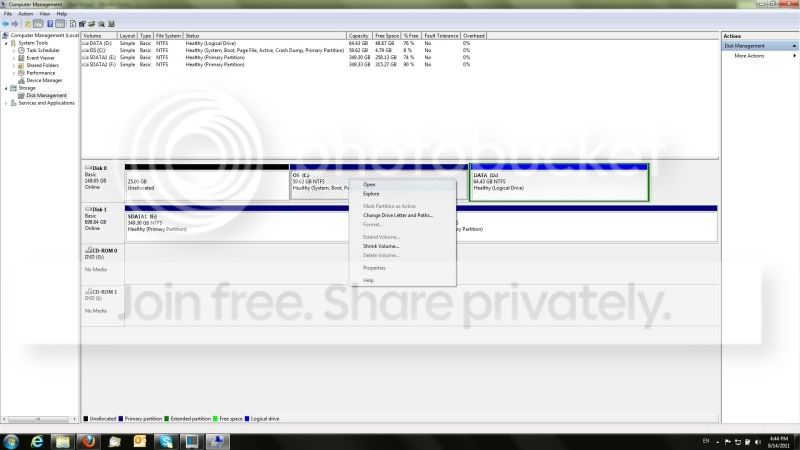
Task: Expand the More Actions submenu arrow
Action: tap(794, 56)
